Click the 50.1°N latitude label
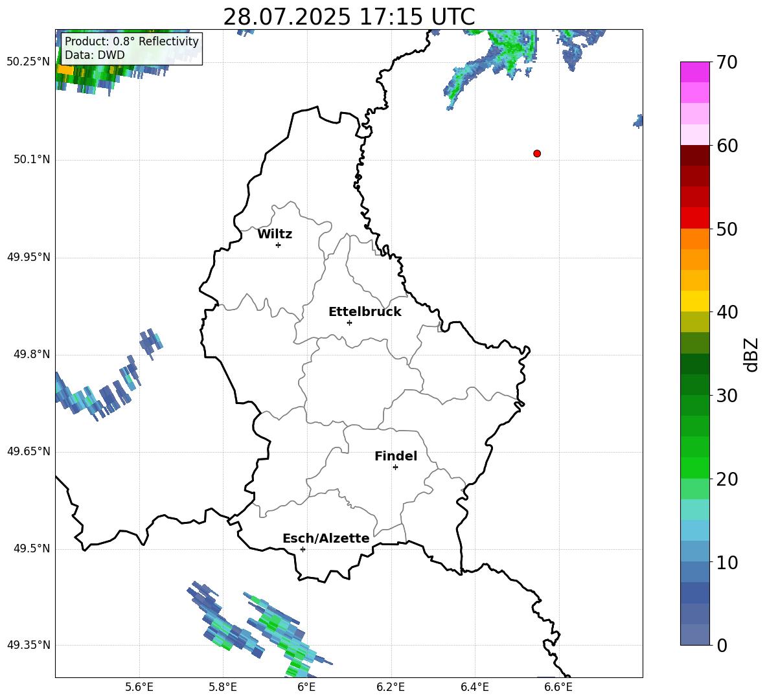This screenshot has width=767, height=700. click(32, 159)
